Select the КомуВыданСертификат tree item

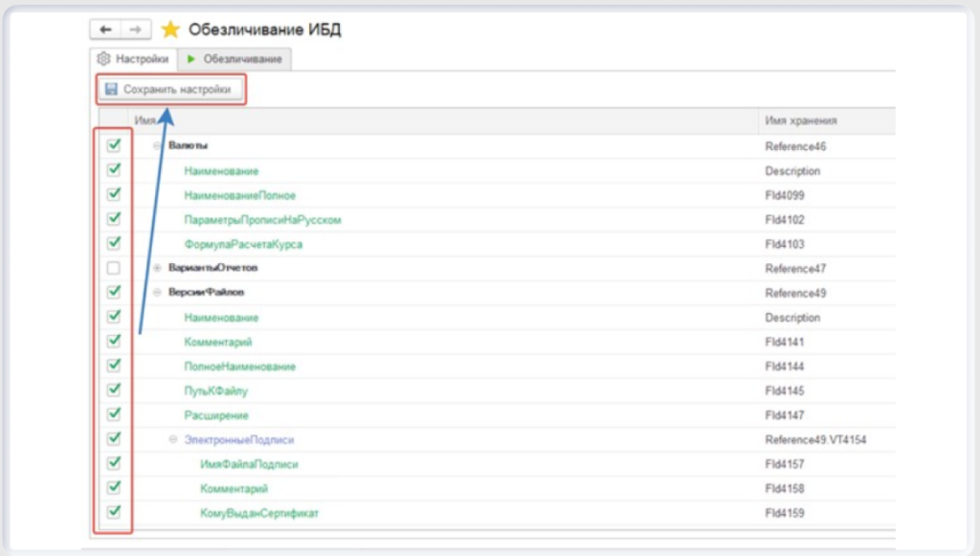[258, 513]
